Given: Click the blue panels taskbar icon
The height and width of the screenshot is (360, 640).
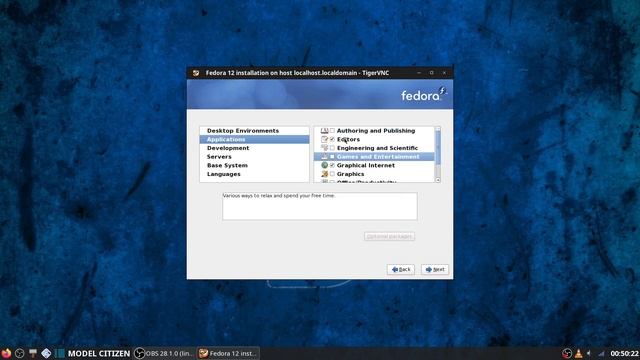Looking at the screenshot, I should (x=60, y=353).
